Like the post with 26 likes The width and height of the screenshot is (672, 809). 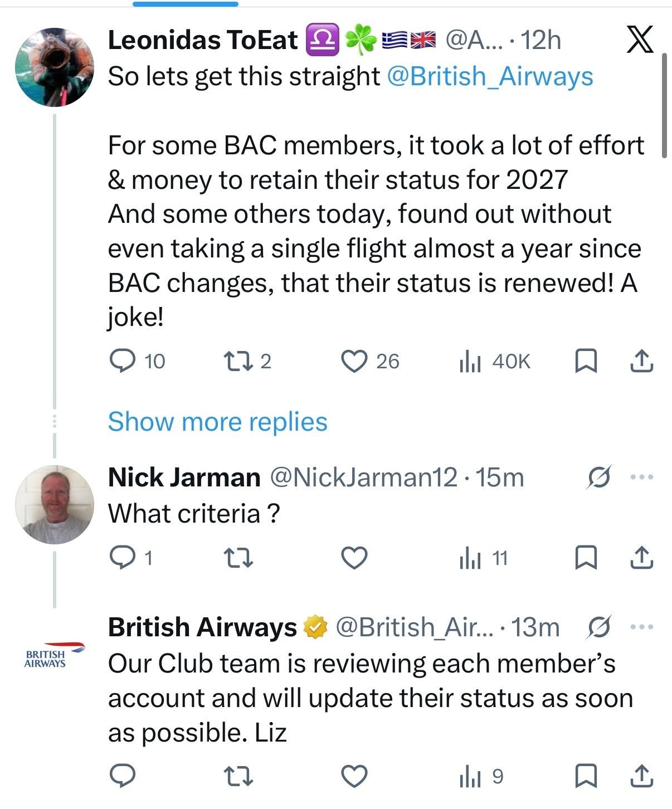click(x=354, y=361)
